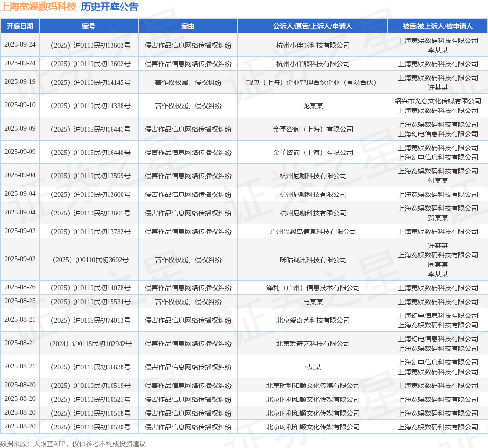Image resolution: width=488 pixels, height=448 pixels.
Task: Click the 历史开庭公告 heading text
Action: (110, 7)
